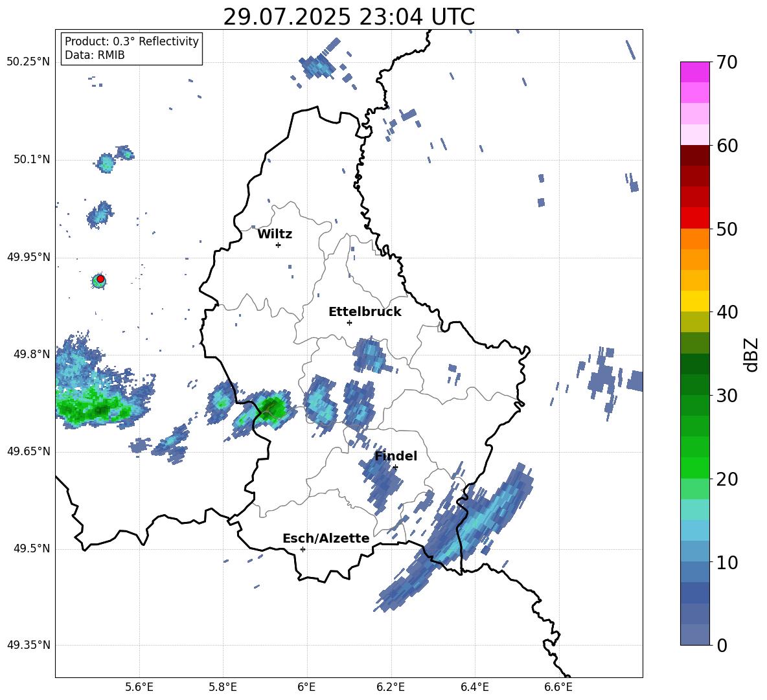767x700 pixels.
Task: Click the 20 value on colorbar
Action: pyautogui.click(x=726, y=479)
